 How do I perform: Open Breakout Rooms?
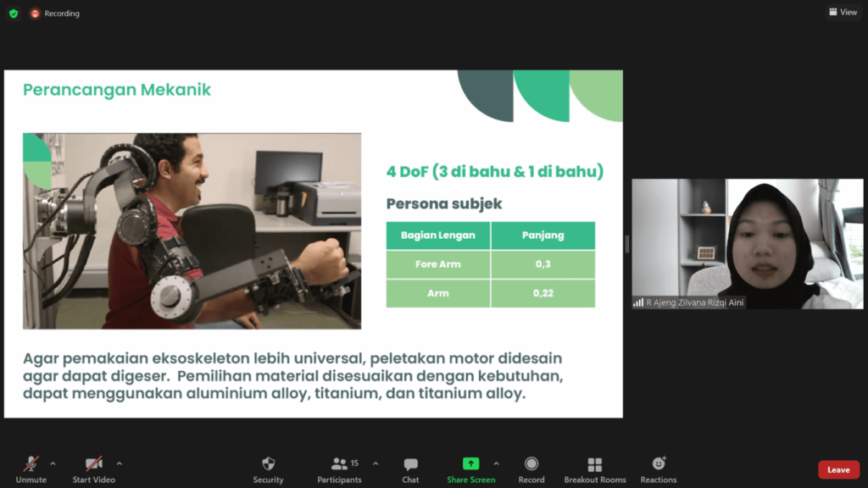(595, 464)
